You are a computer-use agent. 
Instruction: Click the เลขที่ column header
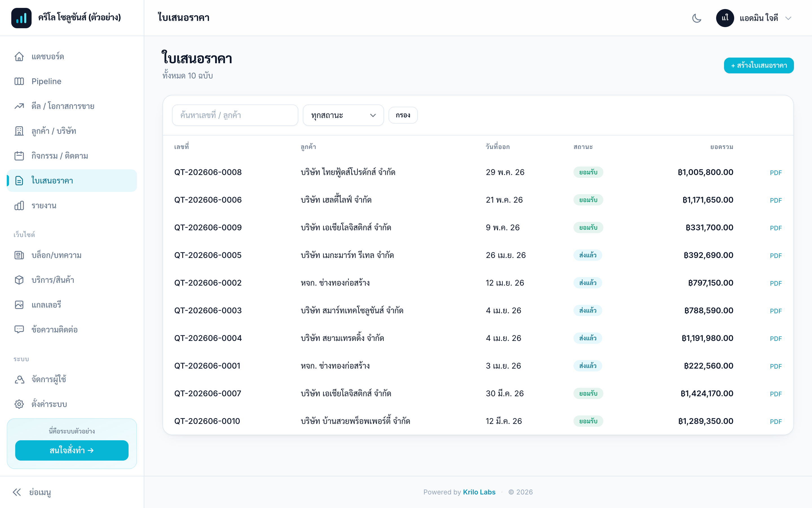(182, 147)
